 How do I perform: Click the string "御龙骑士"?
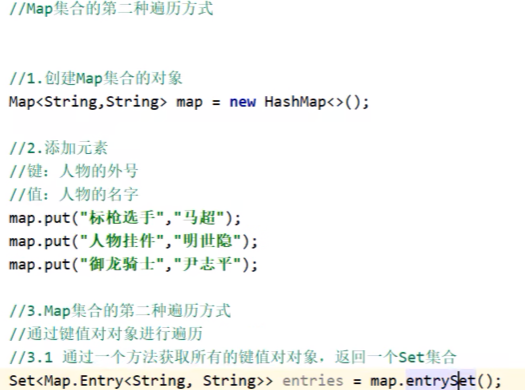pos(122,264)
